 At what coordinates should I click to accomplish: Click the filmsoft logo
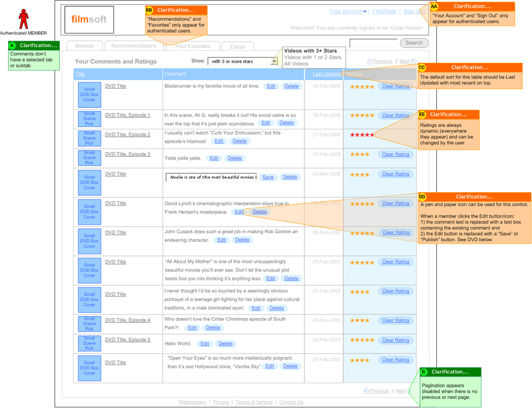pyautogui.click(x=89, y=20)
